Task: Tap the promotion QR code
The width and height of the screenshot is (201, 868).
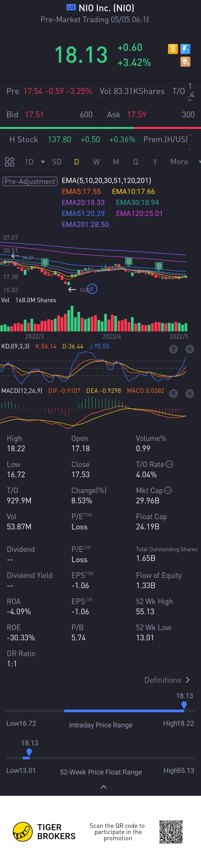Action: (171, 832)
